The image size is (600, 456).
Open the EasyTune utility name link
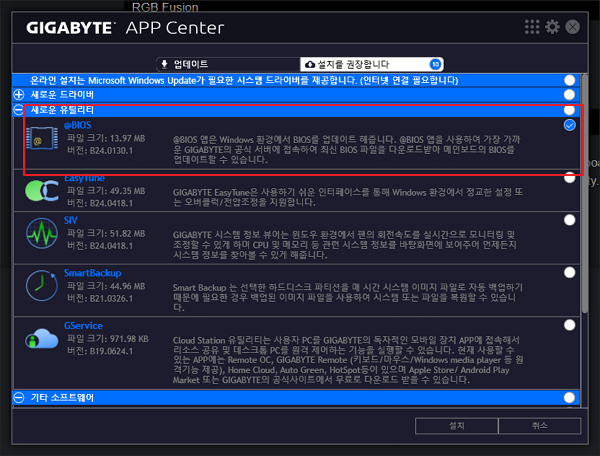pos(84,178)
